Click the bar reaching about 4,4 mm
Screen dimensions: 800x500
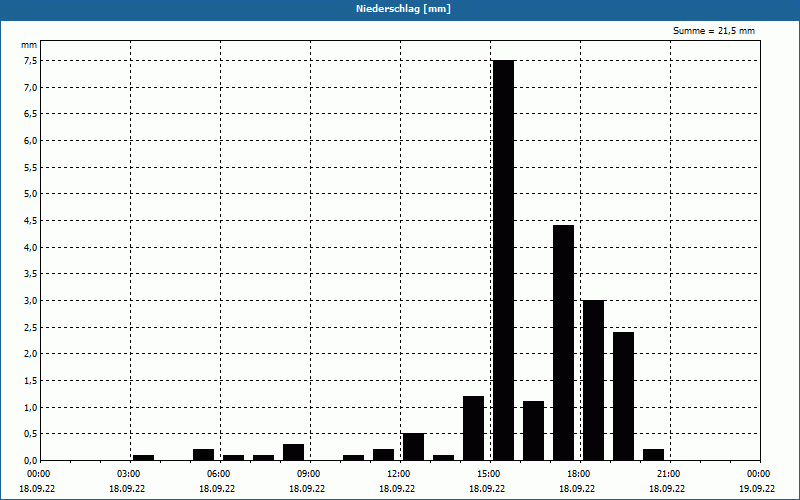[x=563, y=342]
